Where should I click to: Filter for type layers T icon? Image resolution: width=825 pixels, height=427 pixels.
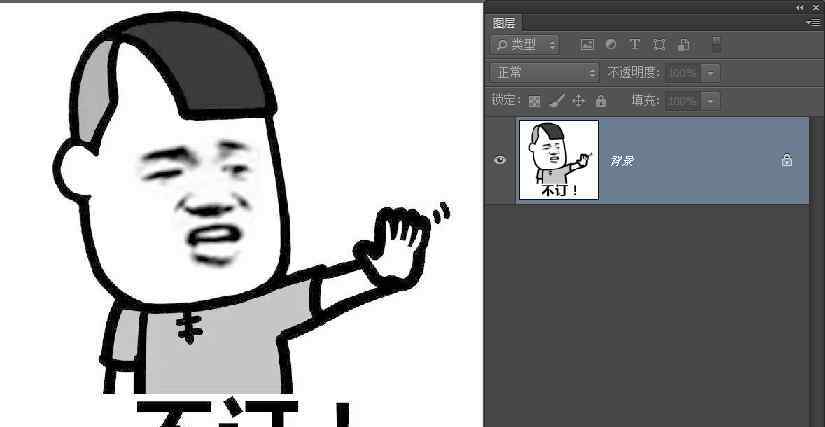tap(635, 45)
